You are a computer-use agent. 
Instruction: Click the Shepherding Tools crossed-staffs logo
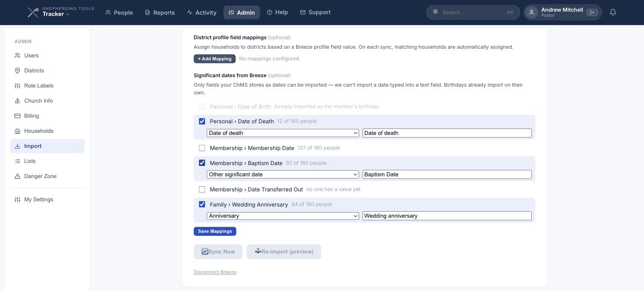click(33, 13)
